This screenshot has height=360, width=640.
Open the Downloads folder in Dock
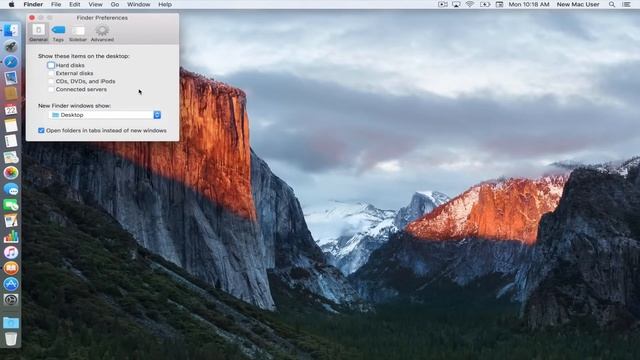[x=11, y=323]
